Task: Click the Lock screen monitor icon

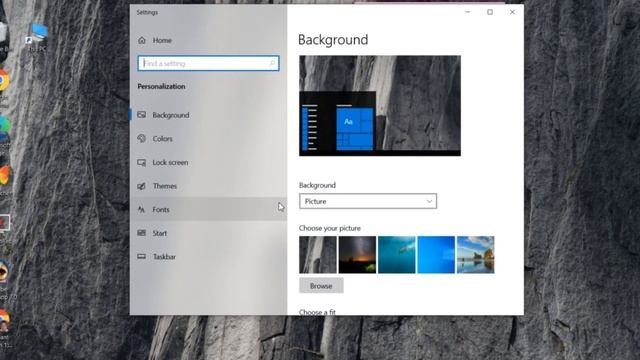Action: tap(142, 162)
